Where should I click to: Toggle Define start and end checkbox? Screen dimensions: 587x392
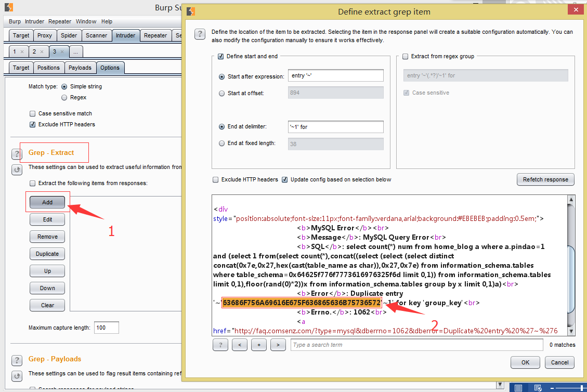pos(221,56)
